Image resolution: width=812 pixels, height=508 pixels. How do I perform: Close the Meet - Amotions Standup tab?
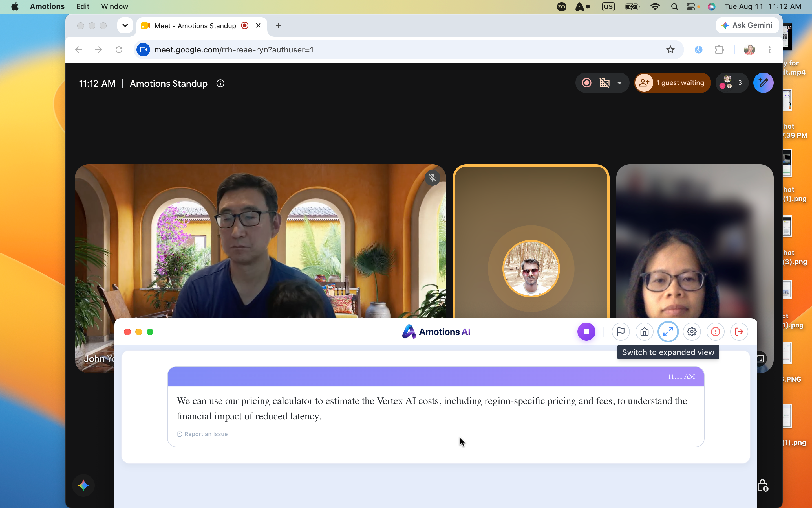[258, 25]
